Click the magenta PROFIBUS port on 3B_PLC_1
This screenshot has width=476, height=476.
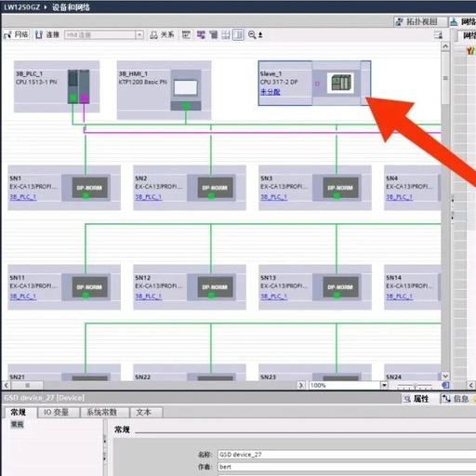point(84,99)
